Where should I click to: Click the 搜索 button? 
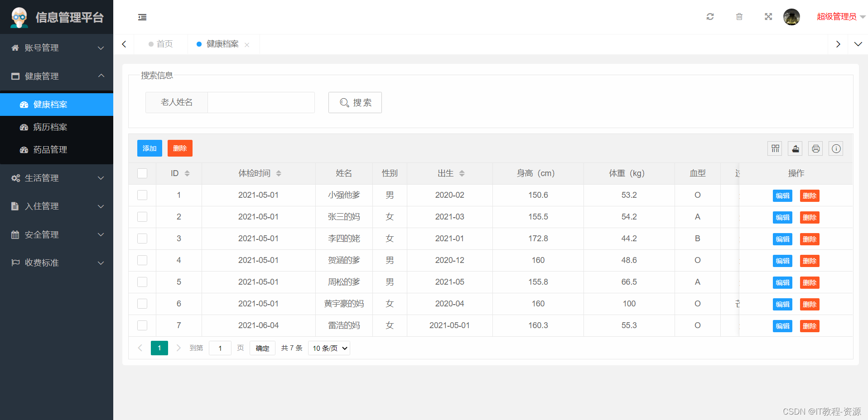(355, 103)
